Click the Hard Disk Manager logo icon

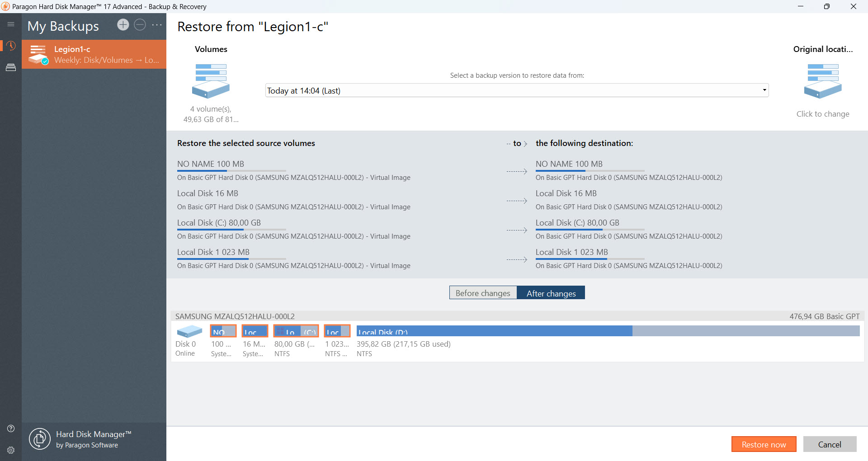[40, 439]
